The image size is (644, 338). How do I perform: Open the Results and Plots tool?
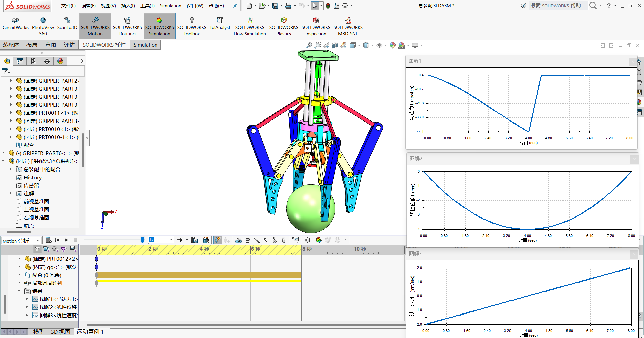[x=296, y=240]
